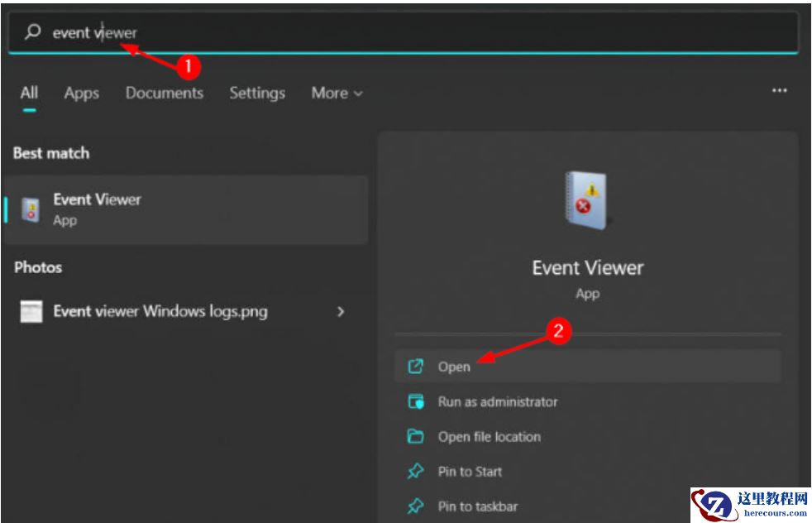Expand the More filter dropdown
Screen dimensions: 812x523
[x=337, y=94]
